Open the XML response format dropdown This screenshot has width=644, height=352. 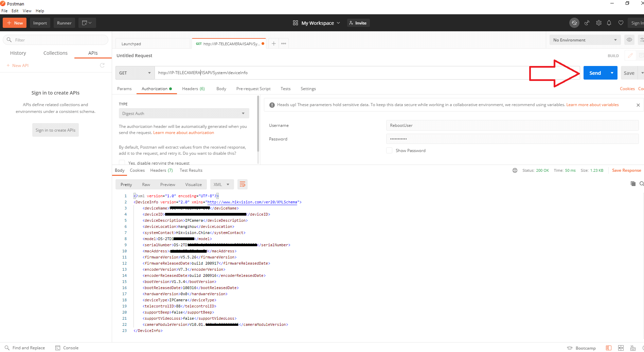pyautogui.click(x=222, y=184)
